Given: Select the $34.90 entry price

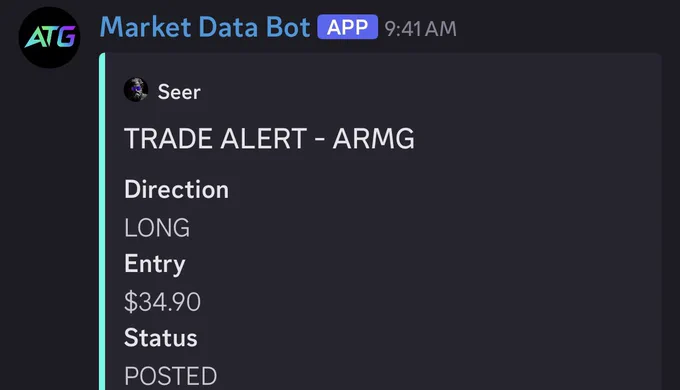Looking at the screenshot, I should click(162, 302).
